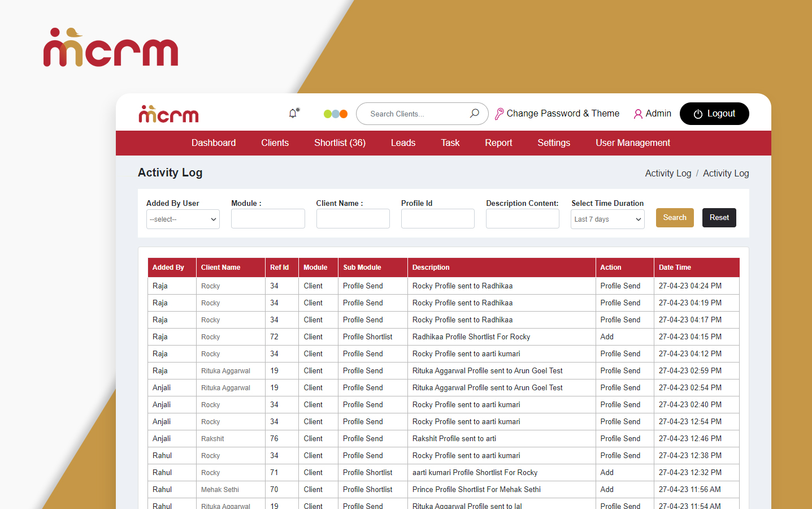Click date 27-04-23 02:40 PM
The height and width of the screenshot is (509, 812).
(x=690, y=404)
